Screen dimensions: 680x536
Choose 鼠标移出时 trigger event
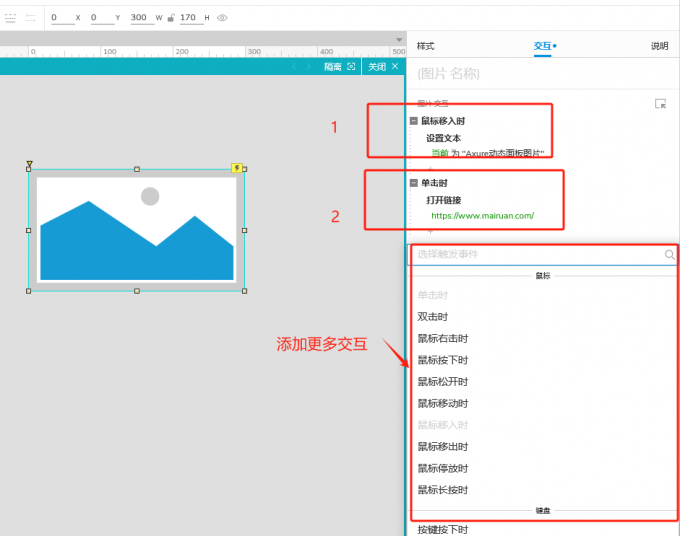[x=443, y=447]
